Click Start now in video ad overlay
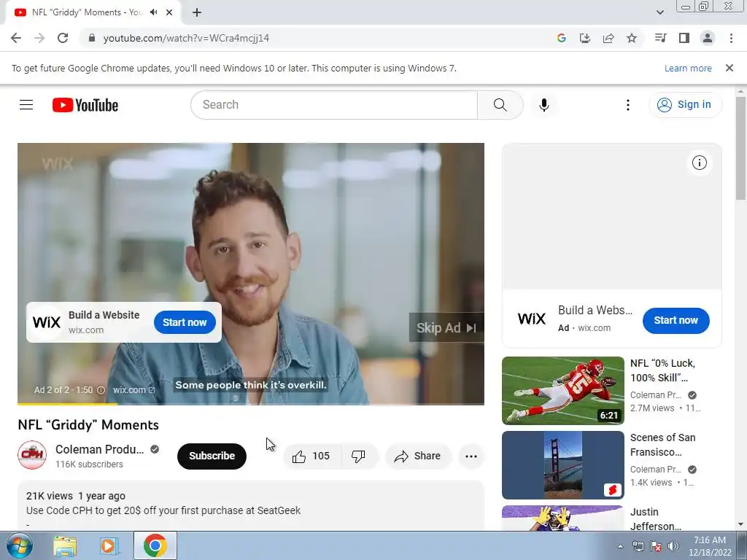The image size is (747, 560). click(185, 322)
